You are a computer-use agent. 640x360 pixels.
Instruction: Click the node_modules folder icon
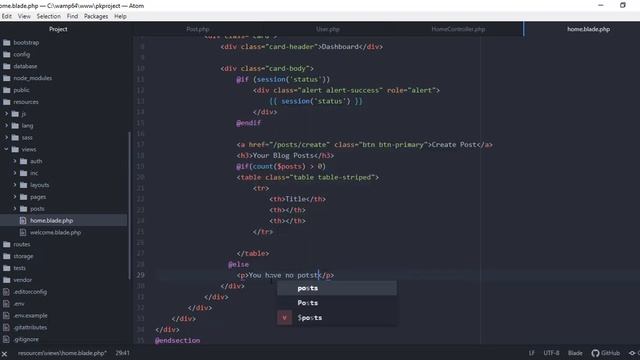point(7,78)
